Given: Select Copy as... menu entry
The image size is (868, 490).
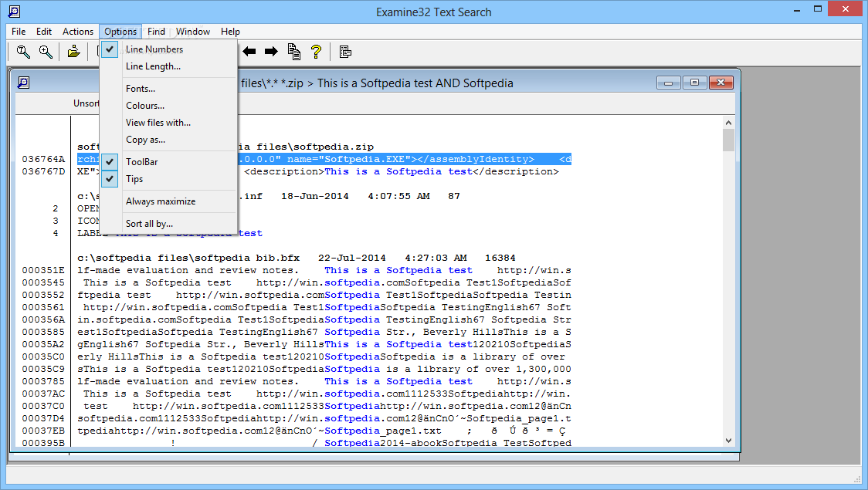Looking at the screenshot, I should tap(168, 140).
